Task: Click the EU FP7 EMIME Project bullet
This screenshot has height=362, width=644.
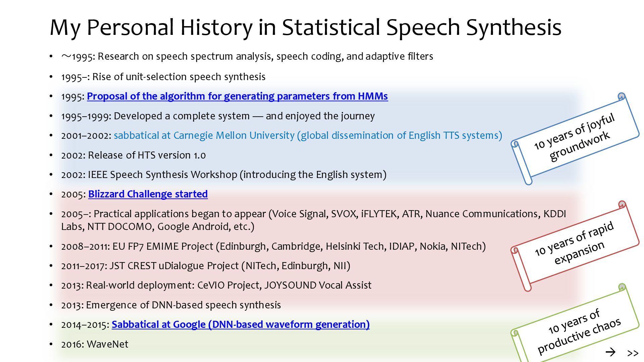Action: tap(273, 246)
